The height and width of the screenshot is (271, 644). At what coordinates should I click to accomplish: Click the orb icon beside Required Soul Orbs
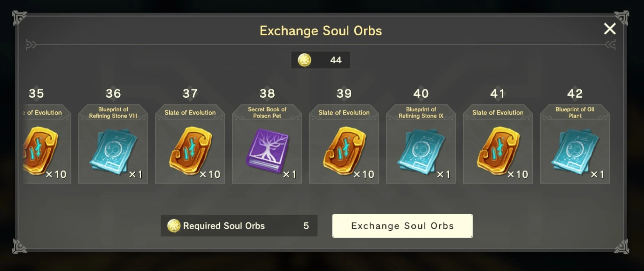point(174,226)
